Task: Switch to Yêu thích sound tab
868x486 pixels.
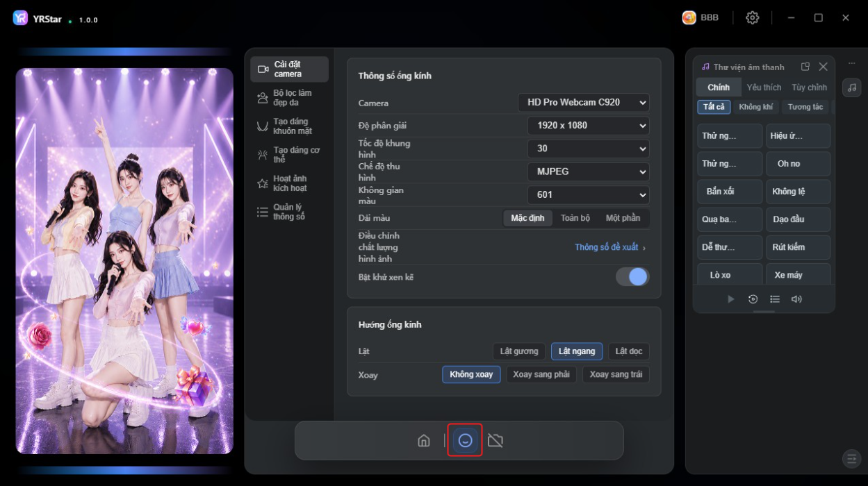Action: point(764,87)
